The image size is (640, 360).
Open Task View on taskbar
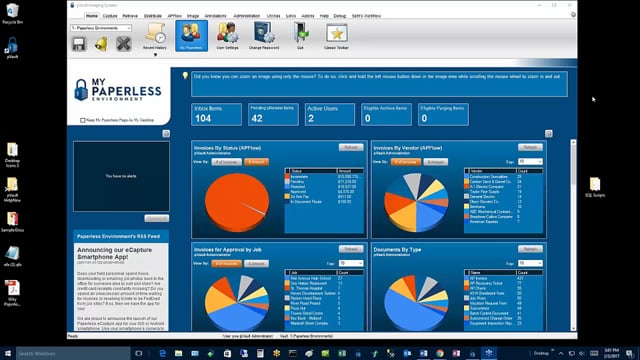[139, 353]
